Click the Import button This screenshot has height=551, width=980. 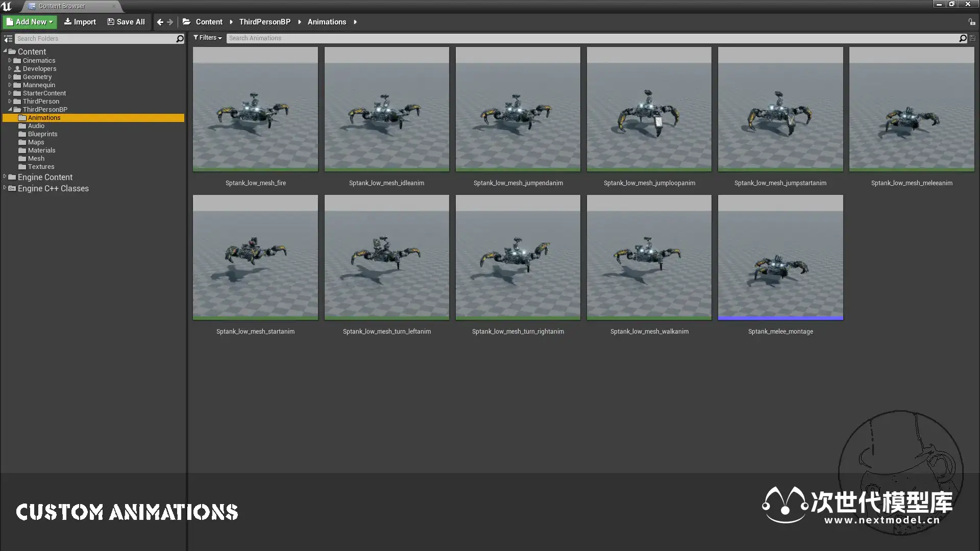point(80,22)
